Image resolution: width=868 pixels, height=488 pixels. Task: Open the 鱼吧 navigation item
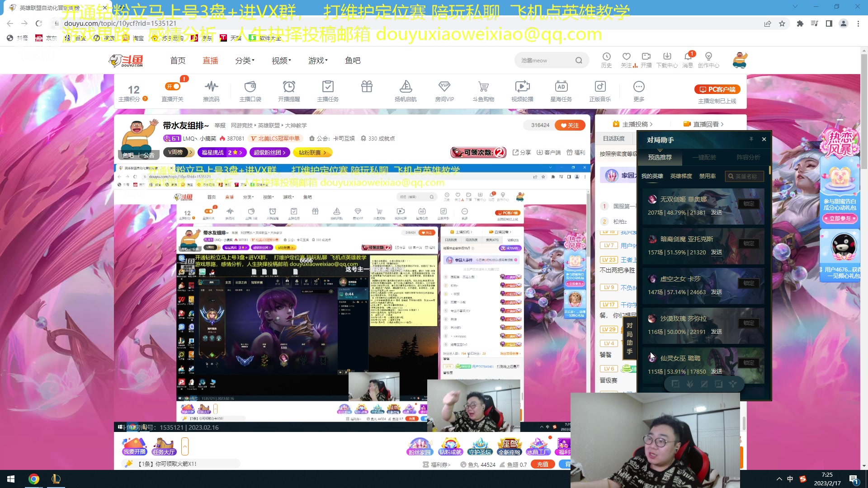click(353, 61)
